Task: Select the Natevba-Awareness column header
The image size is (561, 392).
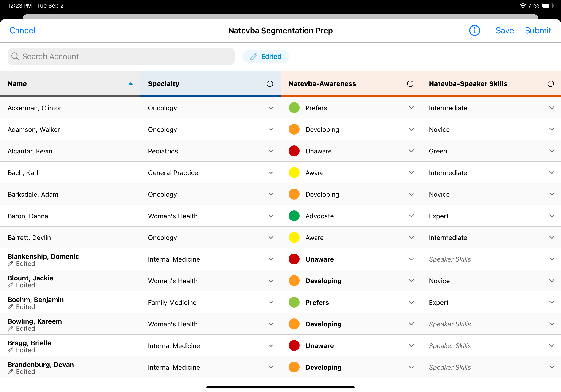Action: (322, 84)
